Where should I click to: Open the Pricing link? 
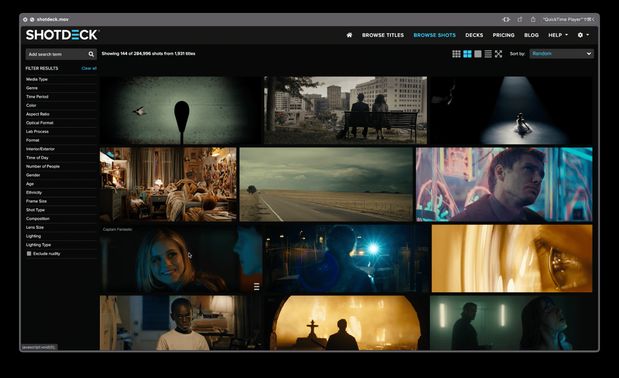(503, 35)
